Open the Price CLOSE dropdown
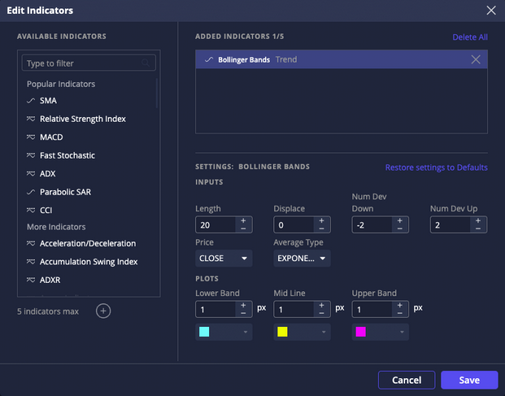This screenshot has width=505, height=396. click(224, 258)
